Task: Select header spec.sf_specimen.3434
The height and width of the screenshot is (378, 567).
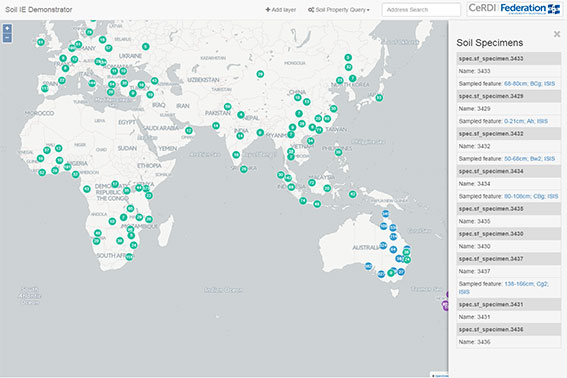Action: (509, 171)
